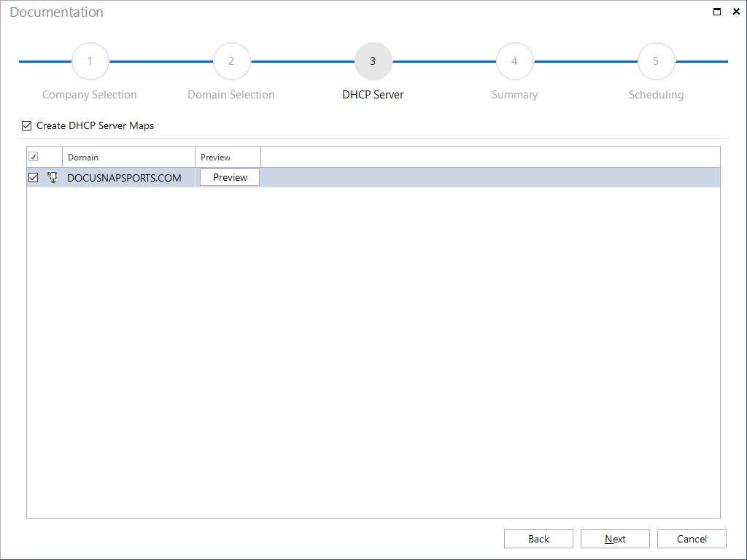The height and width of the screenshot is (560, 747).
Task: Sort by the Domain column header
Action: click(128, 157)
